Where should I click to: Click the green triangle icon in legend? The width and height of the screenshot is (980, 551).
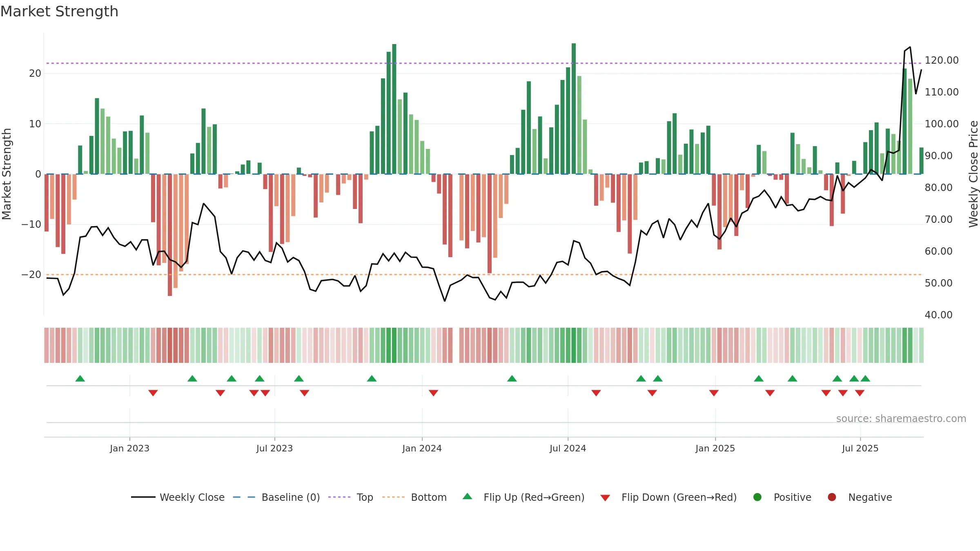point(468,496)
